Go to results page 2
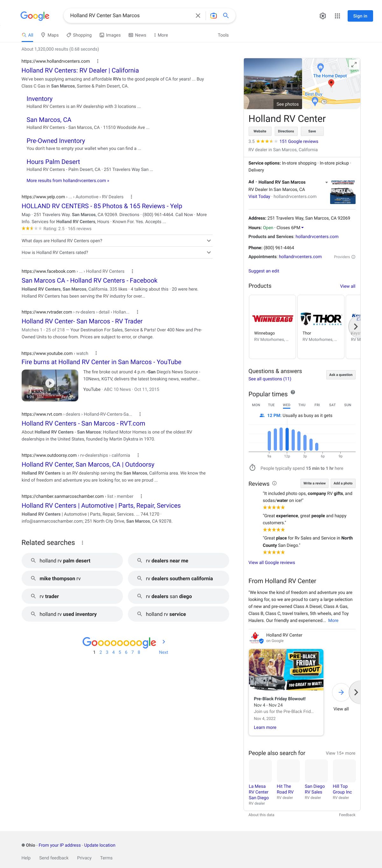The height and width of the screenshot is (868, 382). (x=101, y=652)
